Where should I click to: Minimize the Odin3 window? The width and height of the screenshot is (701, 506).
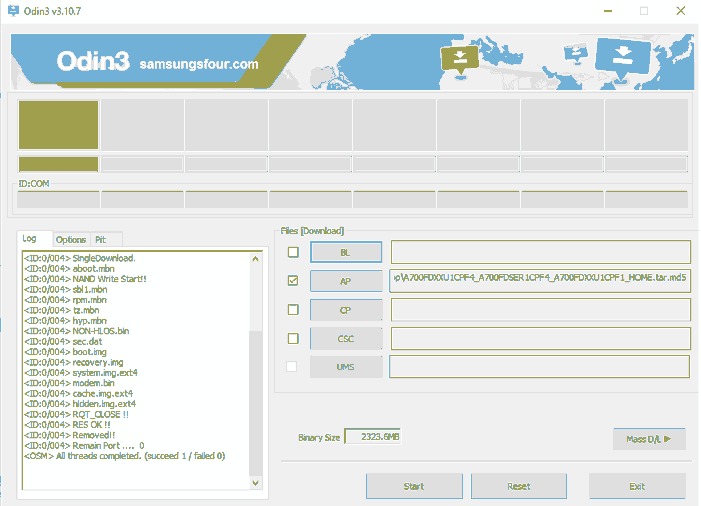(x=608, y=11)
